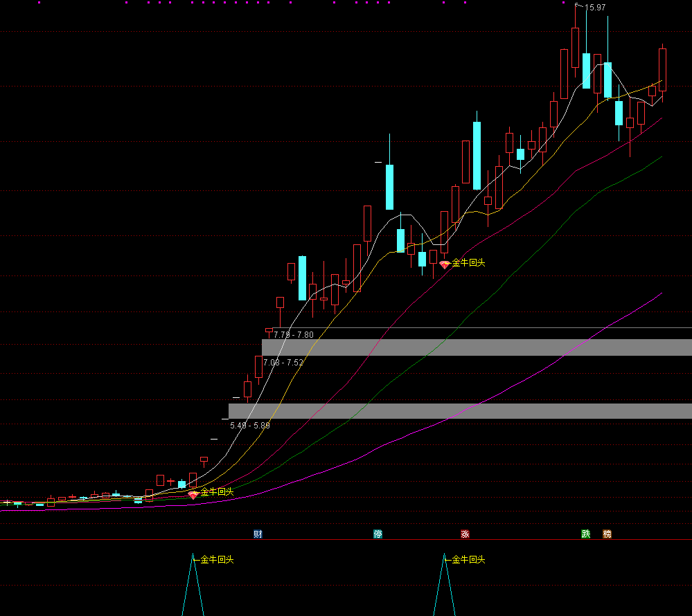692x616 pixels.
Task: Click the 金牛回头 label beside the lower-left diamond
Action: [x=217, y=491]
